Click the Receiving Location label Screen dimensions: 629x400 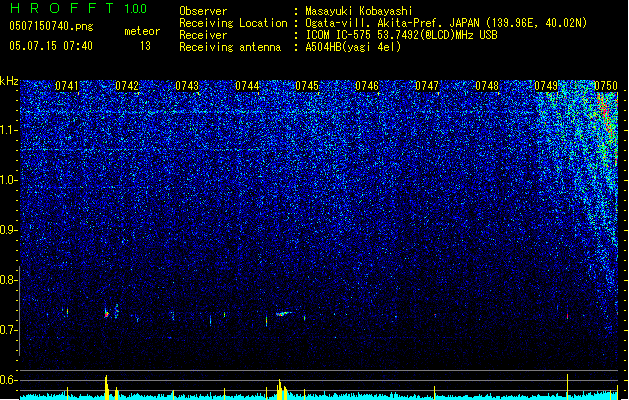[233, 23]
